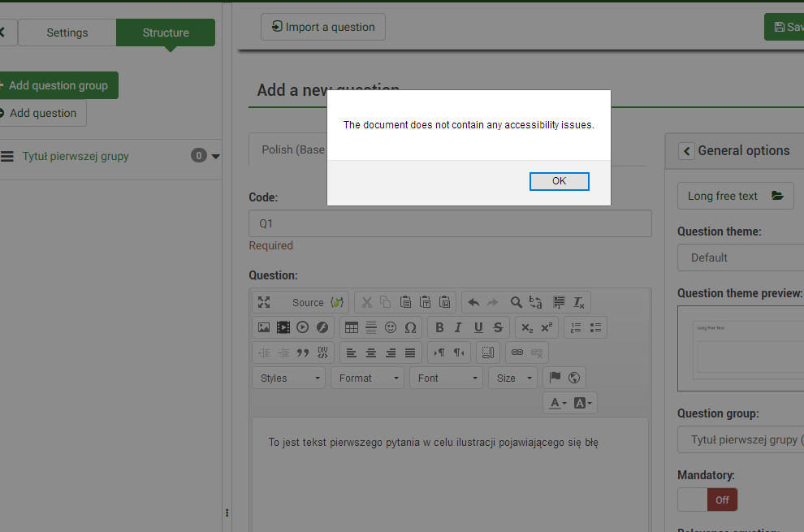
Task: Open Find with the magnifier icon
Action: coord(516,302)
